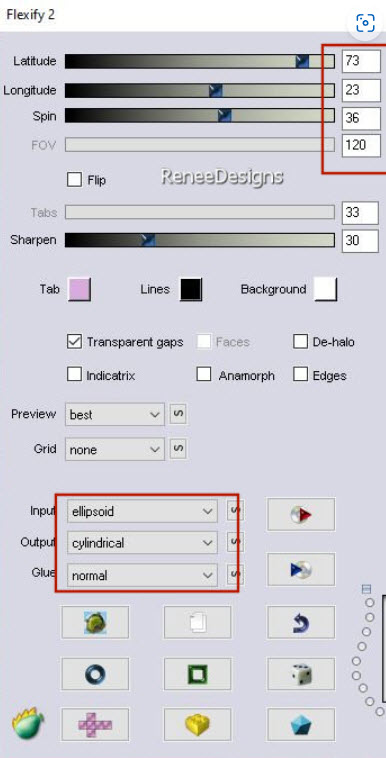Click the dark ring torus button
The image size is (386, 758).
[95, 674]
